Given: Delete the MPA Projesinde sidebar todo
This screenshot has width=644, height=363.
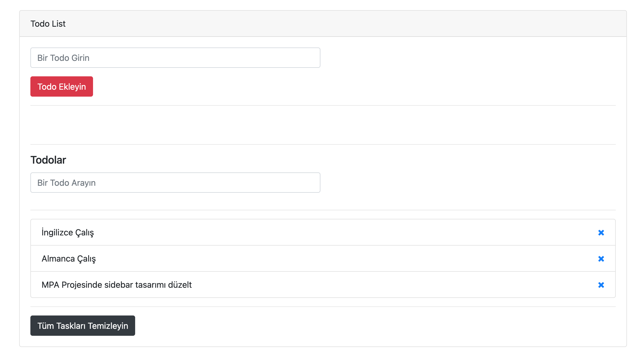Looking at the screenshot, I should pos(601,285).
